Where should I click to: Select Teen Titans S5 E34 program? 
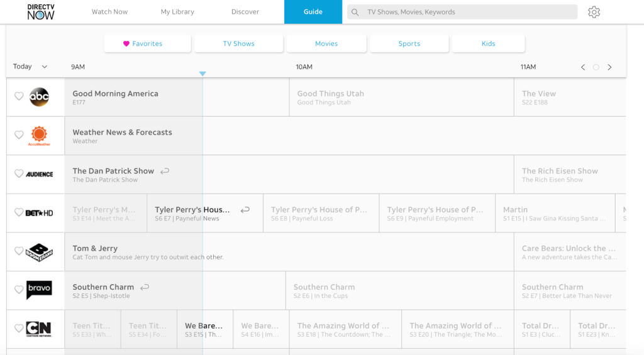148,329
